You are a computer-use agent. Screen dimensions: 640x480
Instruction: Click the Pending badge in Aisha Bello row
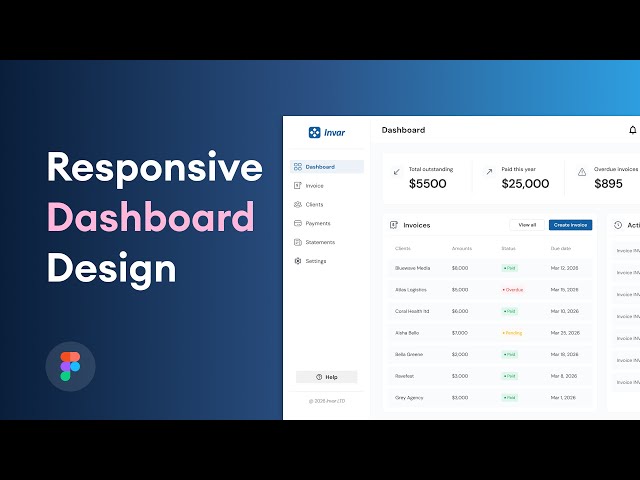(x=512, y=333)
